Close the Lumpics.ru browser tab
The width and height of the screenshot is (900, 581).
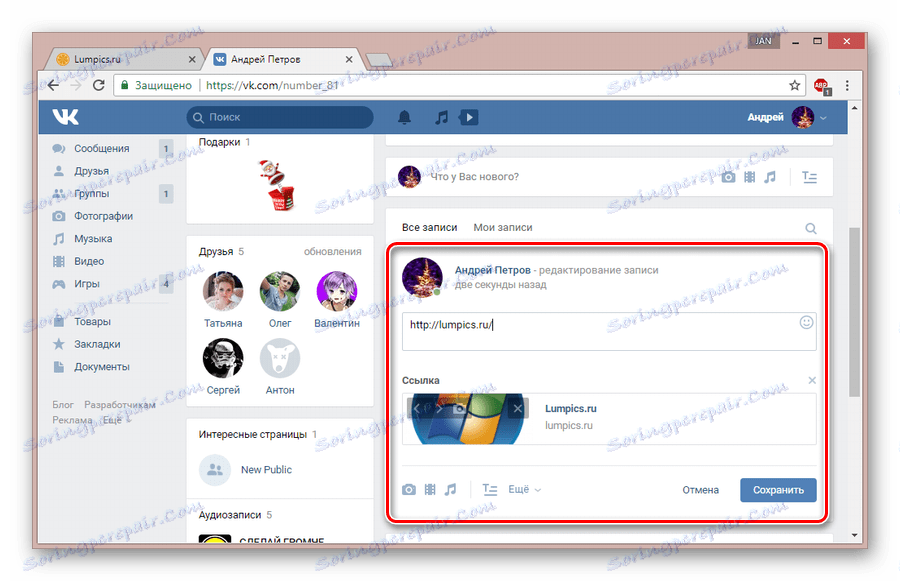pyautogui.click(x=192, y=59)
